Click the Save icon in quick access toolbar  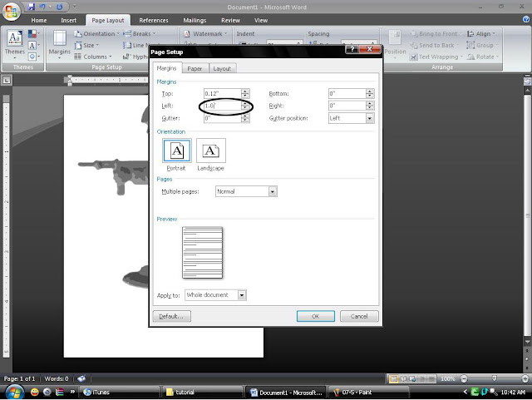pos(32,7)
